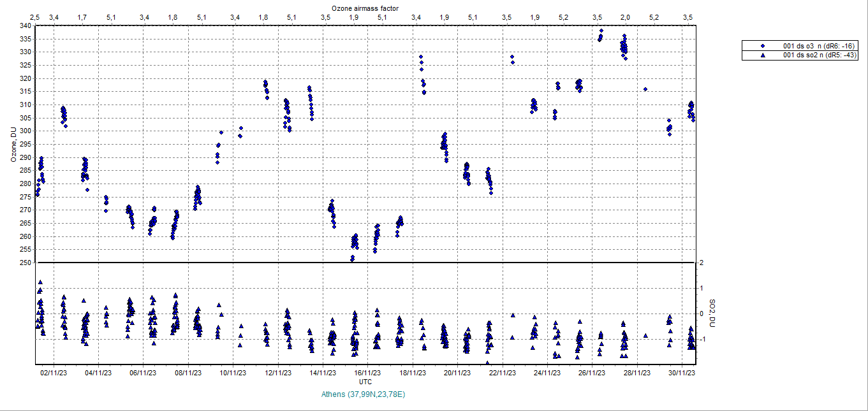Click the highest ozone diamond near 338 DU
This screenshot has height=411, width=868.
[x=601, y=31]
